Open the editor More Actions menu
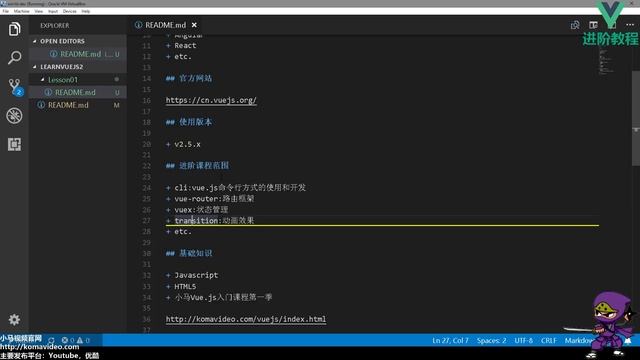 click(x=630, y=25)
